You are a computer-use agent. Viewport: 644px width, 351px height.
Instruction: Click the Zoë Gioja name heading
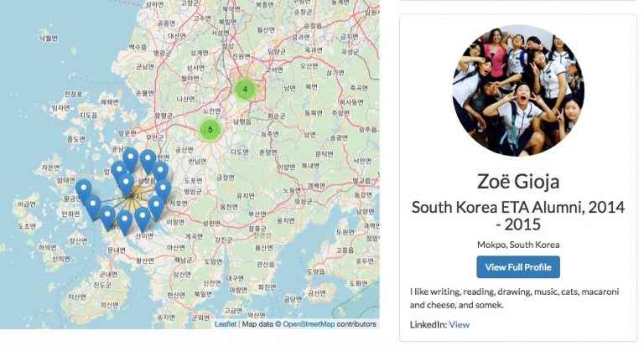click(518, 181)
